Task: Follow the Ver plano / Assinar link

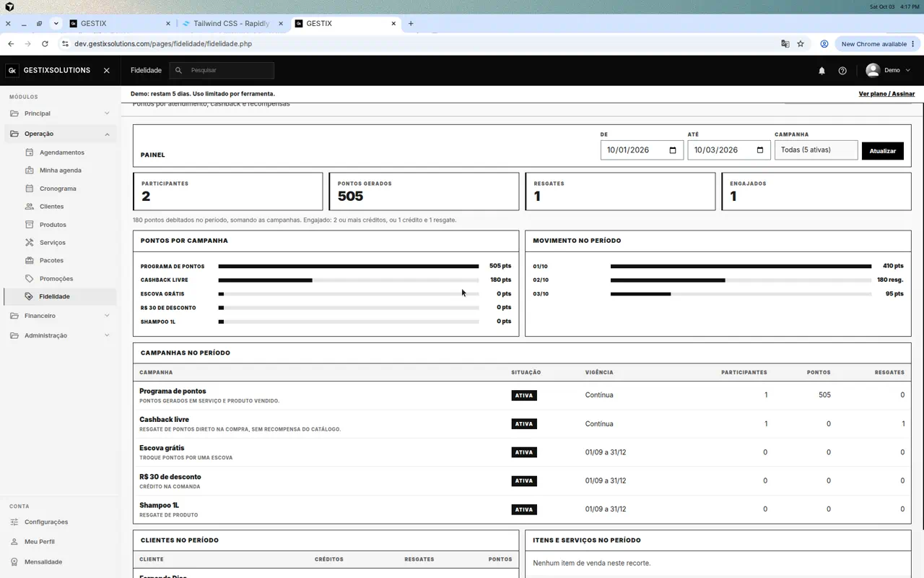Action: [x=886, y=94]
